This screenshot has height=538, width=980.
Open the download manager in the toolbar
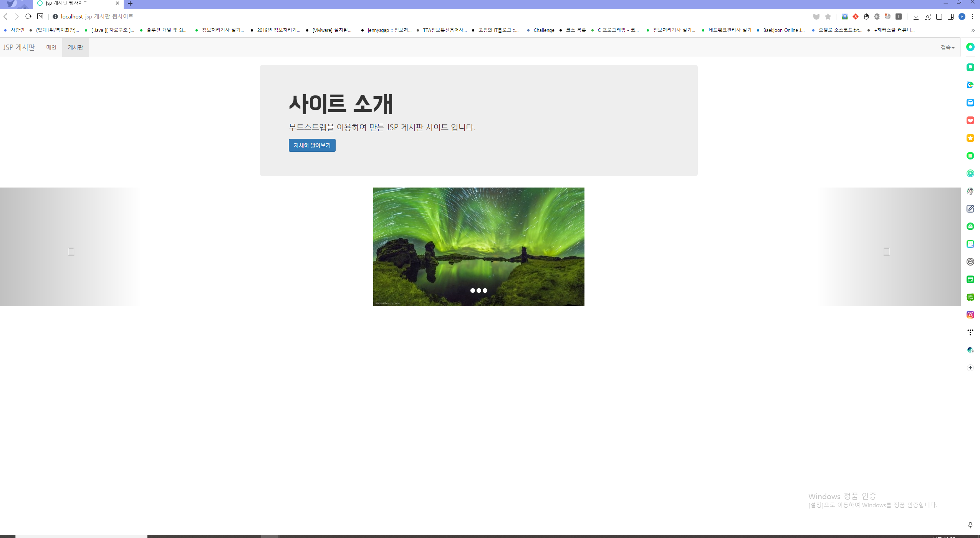coord(915,17)
